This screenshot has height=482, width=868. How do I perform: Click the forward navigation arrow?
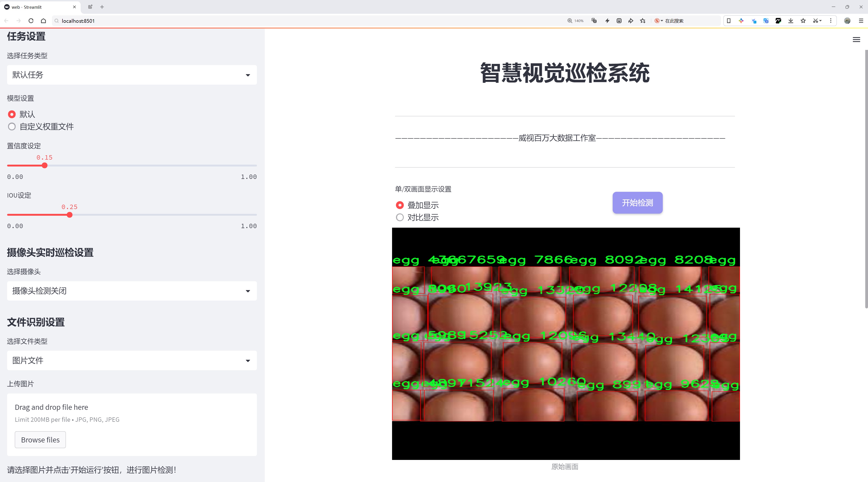pyautogui.click(x=19, y=21)
